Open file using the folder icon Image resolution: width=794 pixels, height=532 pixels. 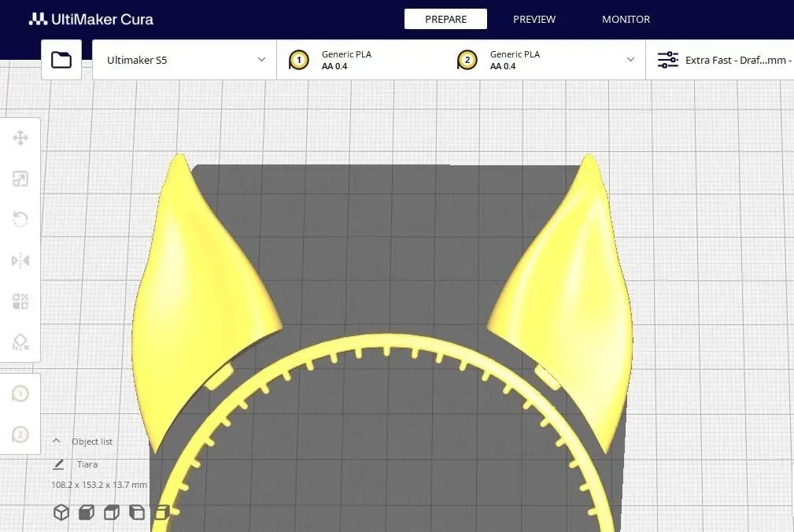click(x=61, y=60)
